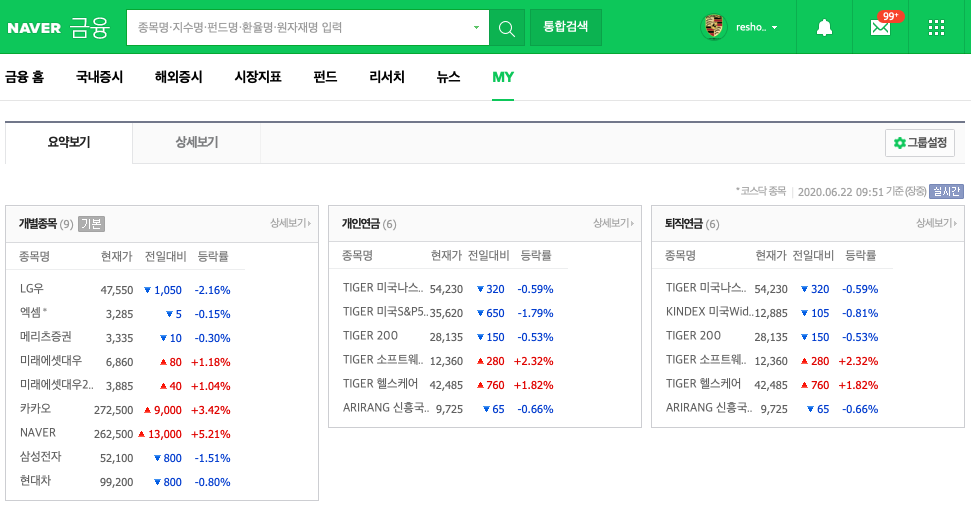
Task: Open 상세보기 for the 개인연금 group
Action: [x=614, y=223]
